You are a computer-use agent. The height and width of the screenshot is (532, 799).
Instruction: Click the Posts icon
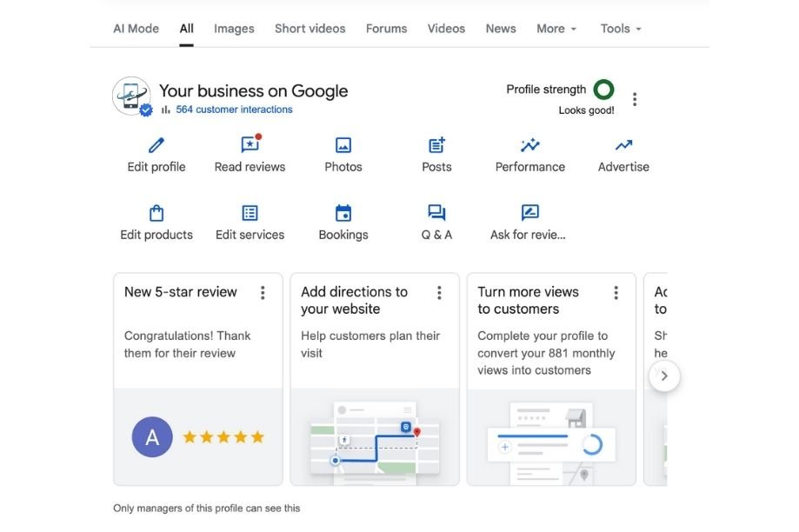point(436,145)
